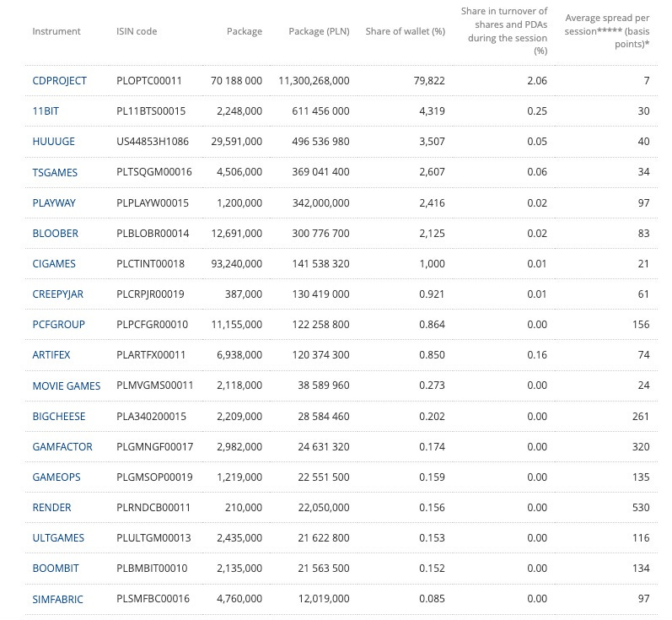Click RENDER average spread value 530
672x620 pixels.
(641, 508)
